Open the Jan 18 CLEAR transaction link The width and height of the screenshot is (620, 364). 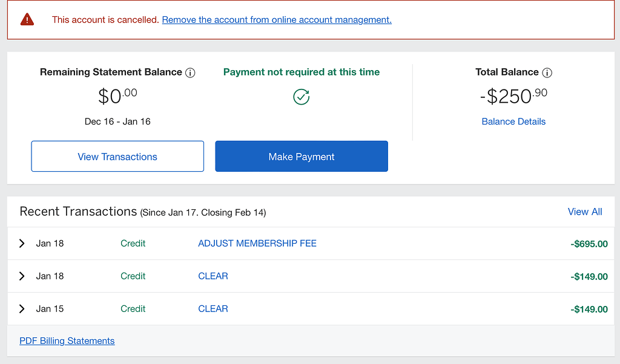(213, 276)
